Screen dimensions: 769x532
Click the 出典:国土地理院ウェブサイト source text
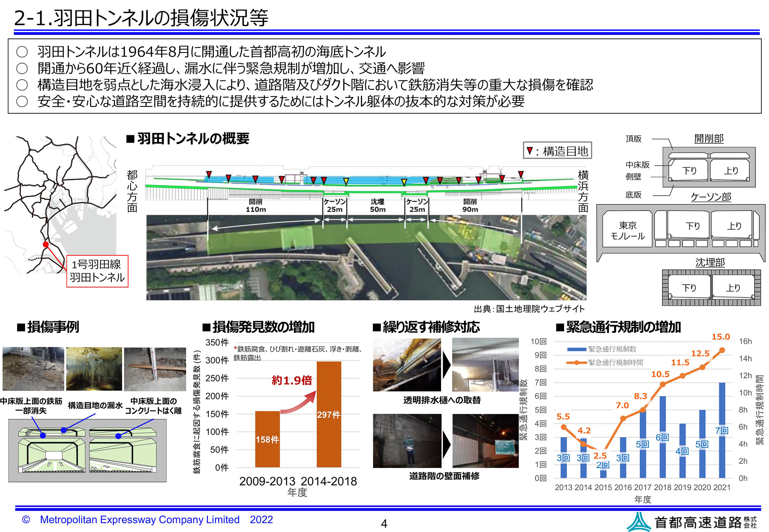(529, 309)
